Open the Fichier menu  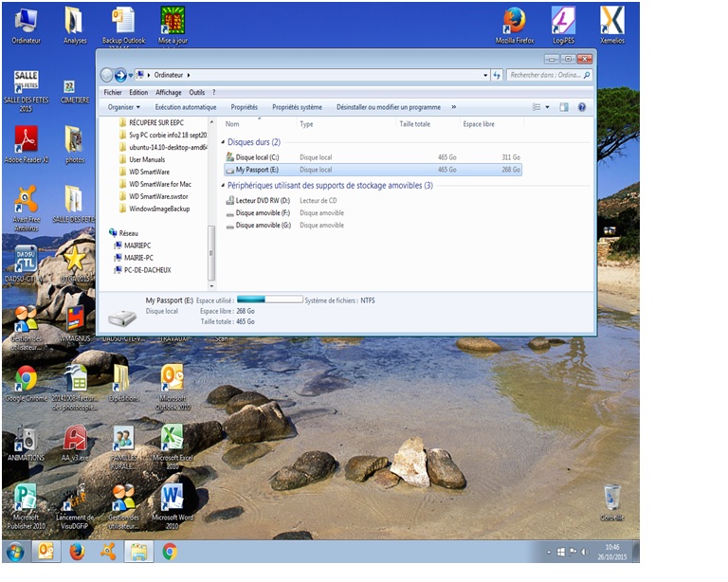[113, 92]
